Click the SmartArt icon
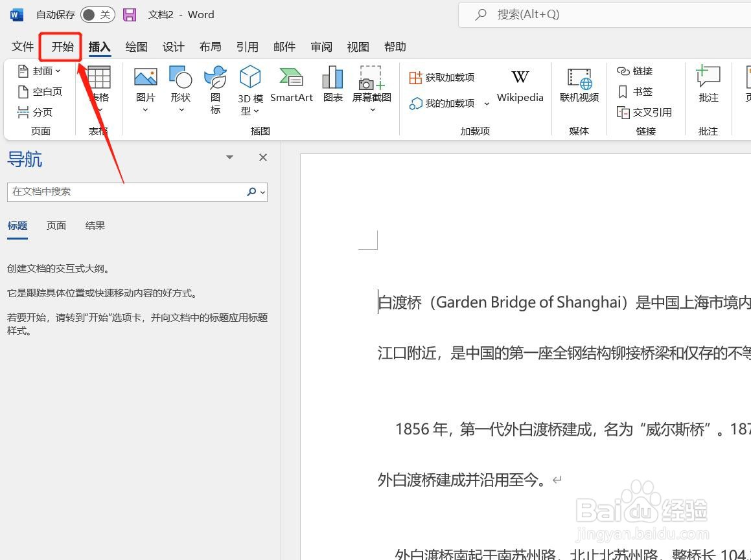This screenshot has height=560, width=751. pos(291,77)
